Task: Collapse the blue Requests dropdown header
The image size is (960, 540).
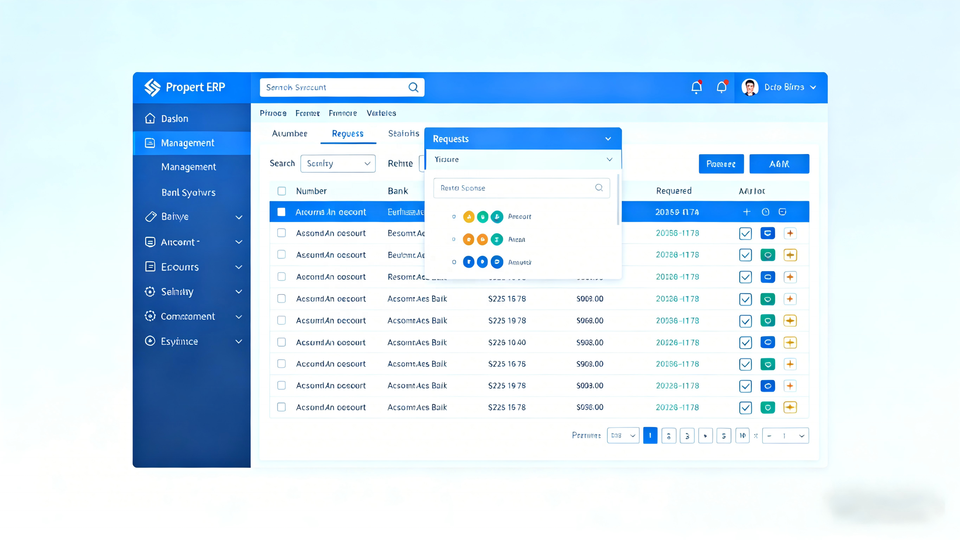Action: (x=608, y=139)
